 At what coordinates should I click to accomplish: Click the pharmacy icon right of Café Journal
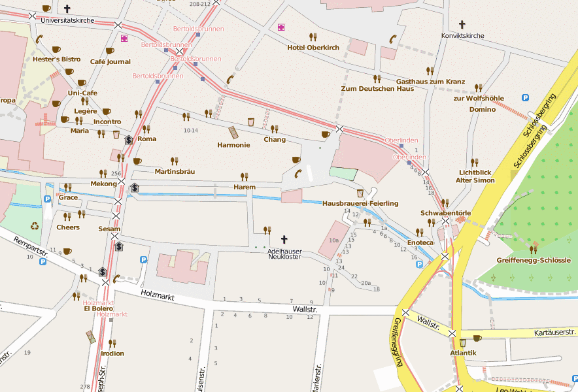click(124, 39)
